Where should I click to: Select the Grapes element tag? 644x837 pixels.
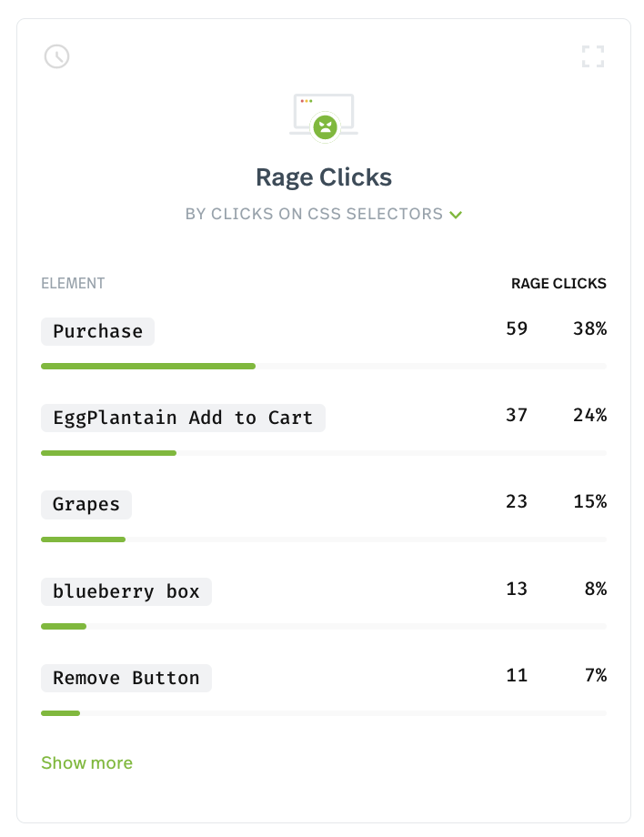pos(86,504)
